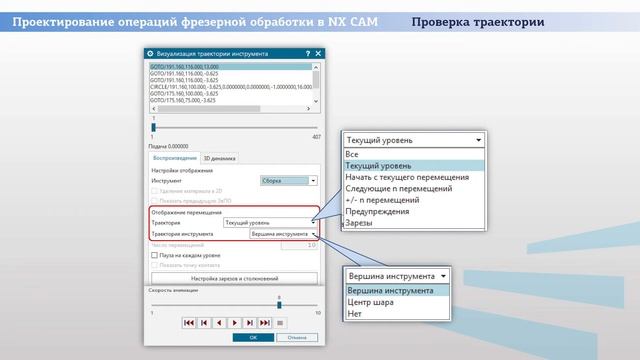
Task: Open 'Настройка зарезов и столкновений' button
Action: point(234,278)
